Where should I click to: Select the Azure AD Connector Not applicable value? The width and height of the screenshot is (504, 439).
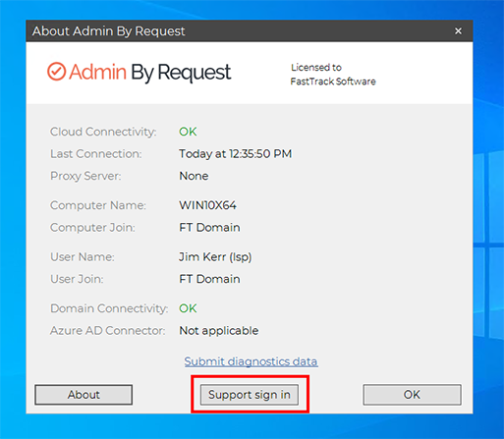coord(219,331)
